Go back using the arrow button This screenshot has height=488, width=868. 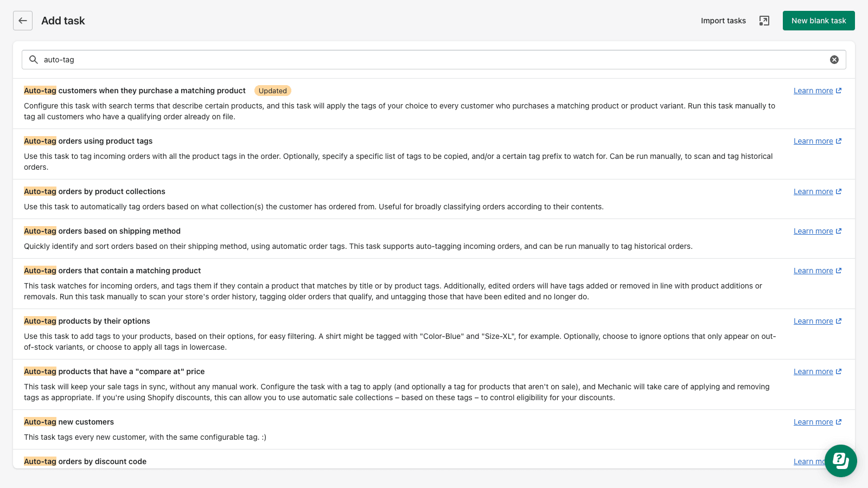click(x=23, y=21)
